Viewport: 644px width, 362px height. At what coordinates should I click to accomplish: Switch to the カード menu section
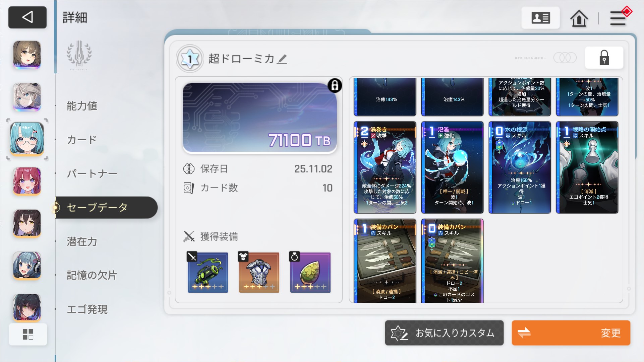82,140
